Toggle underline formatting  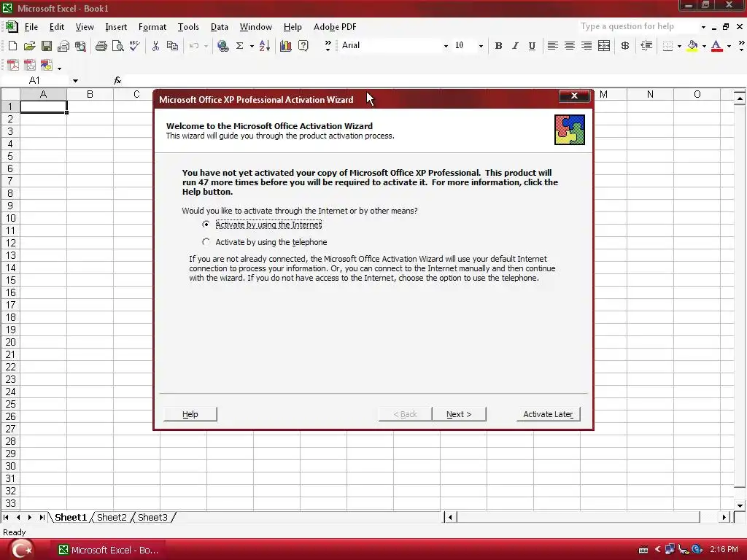coord(532,46)
